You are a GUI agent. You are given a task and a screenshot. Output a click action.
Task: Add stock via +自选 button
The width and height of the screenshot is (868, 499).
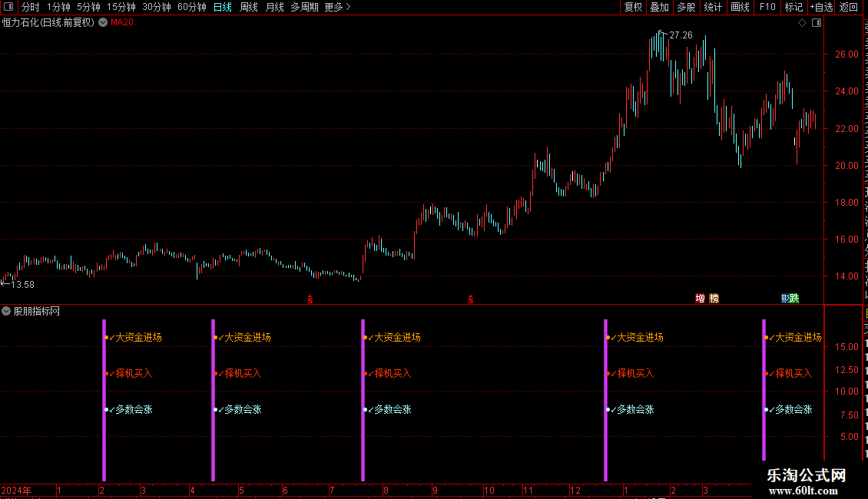821,7
